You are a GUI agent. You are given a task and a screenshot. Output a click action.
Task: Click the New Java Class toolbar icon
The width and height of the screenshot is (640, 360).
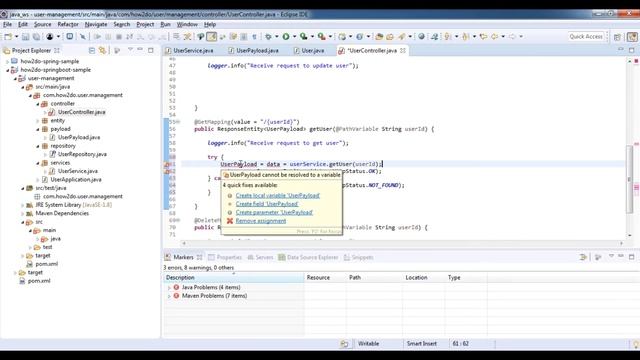tap(360, 37)
